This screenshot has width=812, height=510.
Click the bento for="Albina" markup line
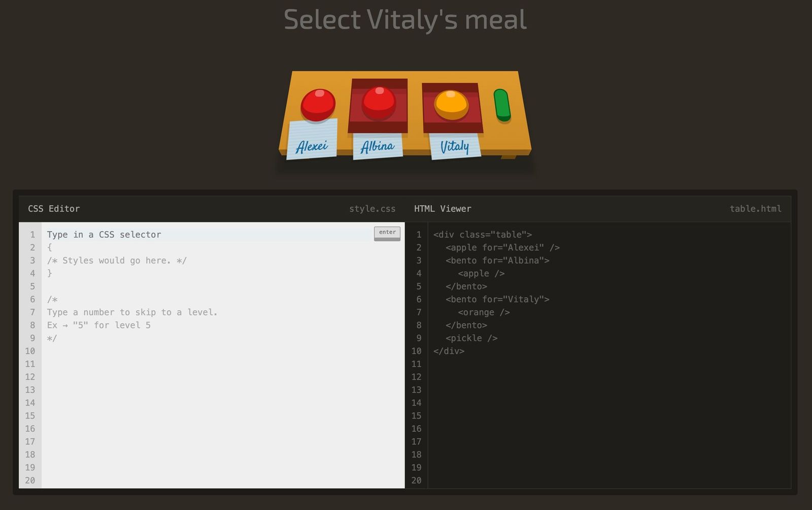pos(497,261)
